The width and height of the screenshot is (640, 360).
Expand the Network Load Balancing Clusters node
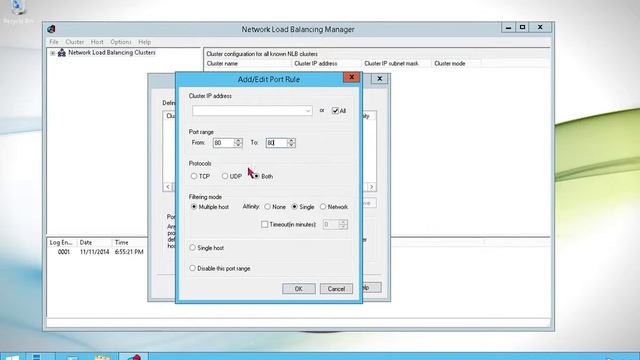53,53
